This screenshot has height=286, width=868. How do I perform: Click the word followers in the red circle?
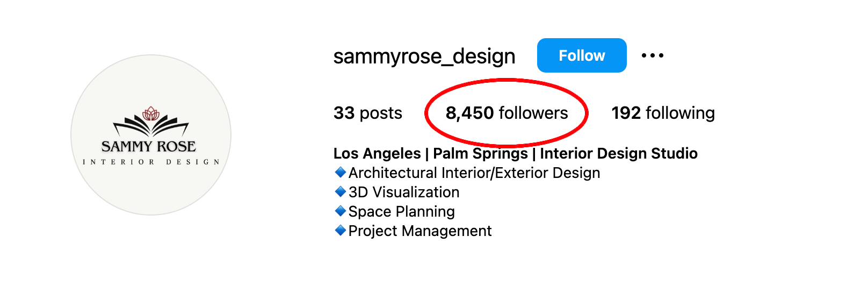click(x=533, y=113)
